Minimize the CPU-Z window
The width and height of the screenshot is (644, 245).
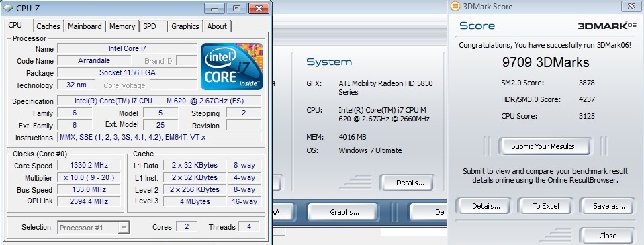point(214,8)
